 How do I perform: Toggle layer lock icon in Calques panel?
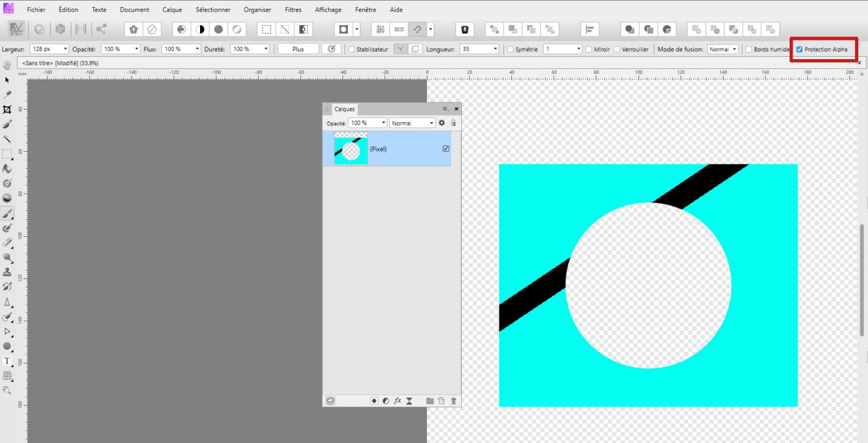pyautogui.click(x=454, y=123)
